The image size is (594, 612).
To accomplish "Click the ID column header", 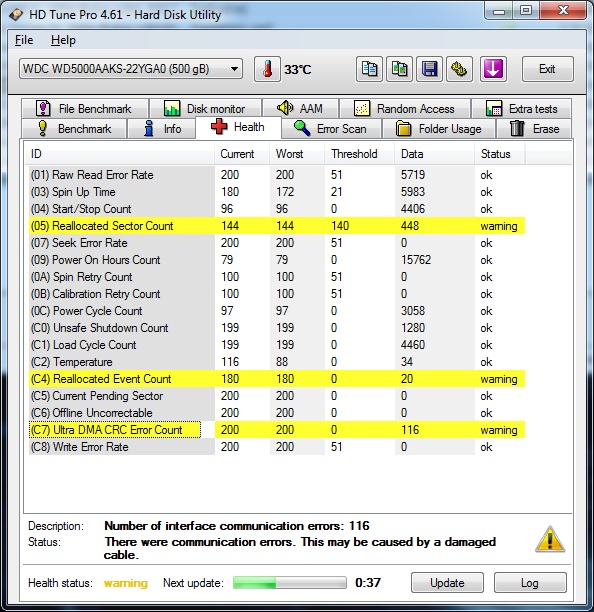I will (119, 154).
